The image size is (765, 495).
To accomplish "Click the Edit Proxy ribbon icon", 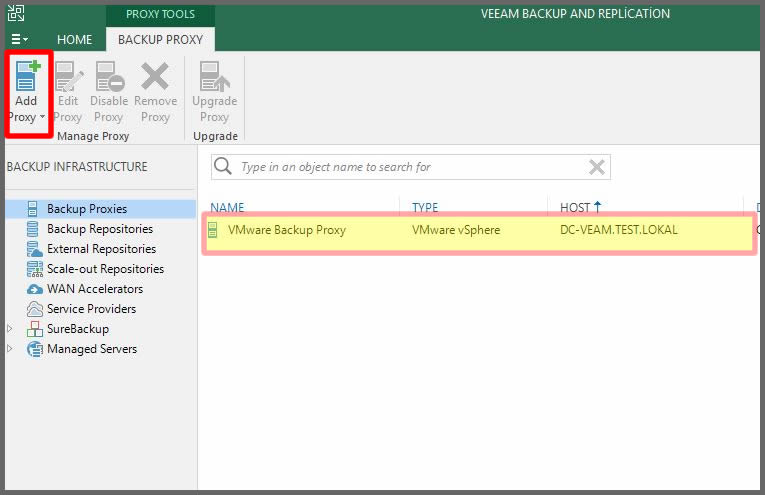I will point(68,77).
